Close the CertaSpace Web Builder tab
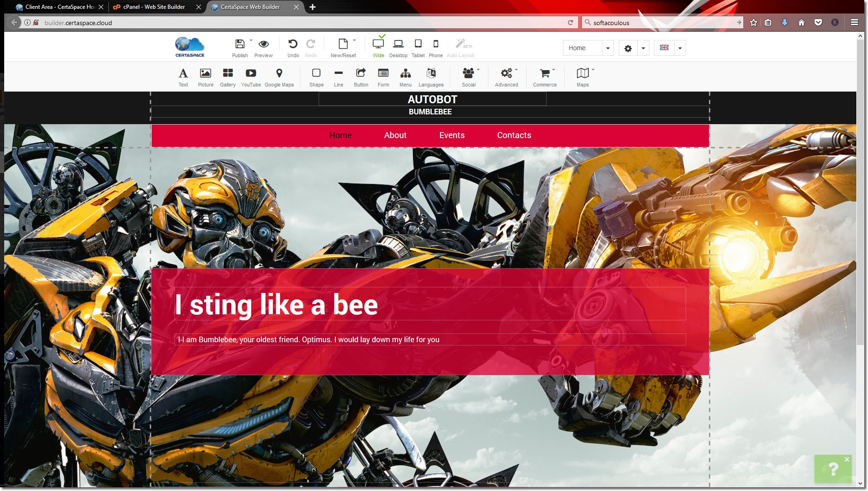The height and width of the screenshot is (491, 868). (x=296, y=7)
